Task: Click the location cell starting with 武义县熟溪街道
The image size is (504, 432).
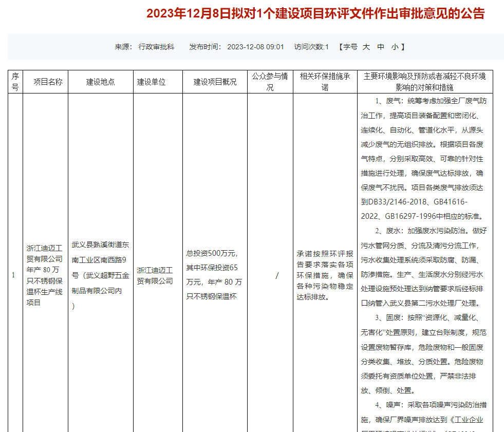Action: tap(100, 275)
